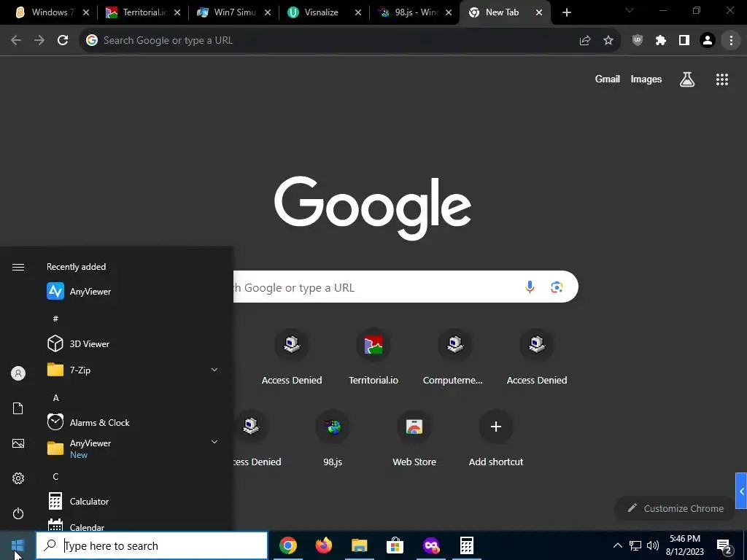Click the Add shortcut plus button
Viewport: 747px width, 560px height.
(x=496, y=427)
